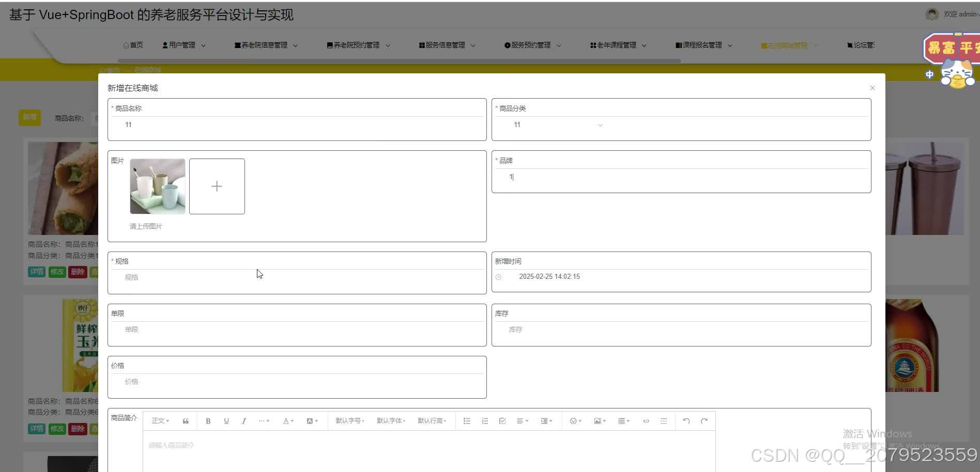Open the more text styles menu
The image size is (980, 472).
coord(264,421)
